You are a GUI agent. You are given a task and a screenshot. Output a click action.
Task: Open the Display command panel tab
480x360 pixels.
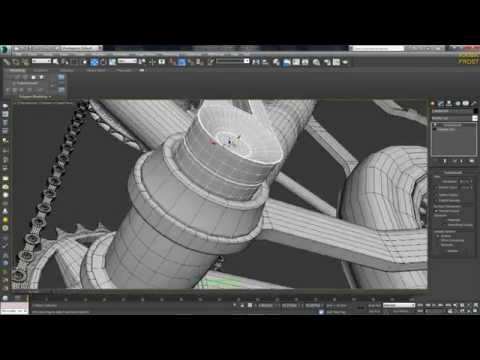pos(466,103)
